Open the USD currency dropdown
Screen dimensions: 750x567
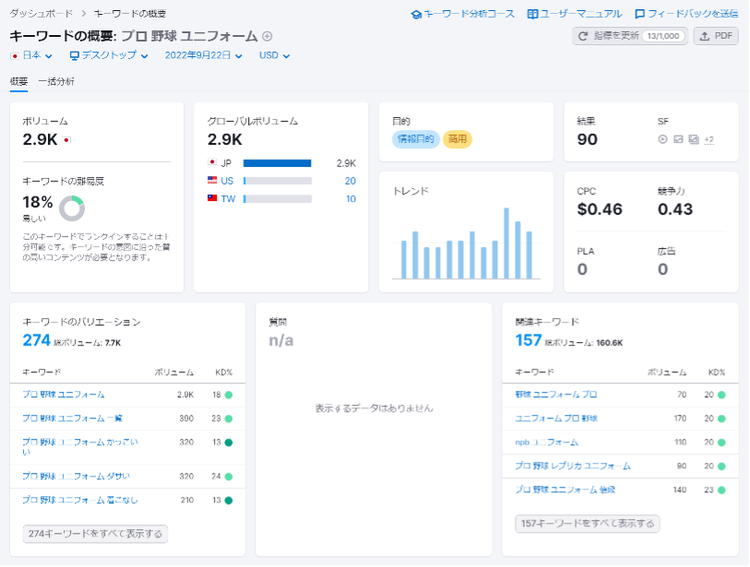[275, 56]
